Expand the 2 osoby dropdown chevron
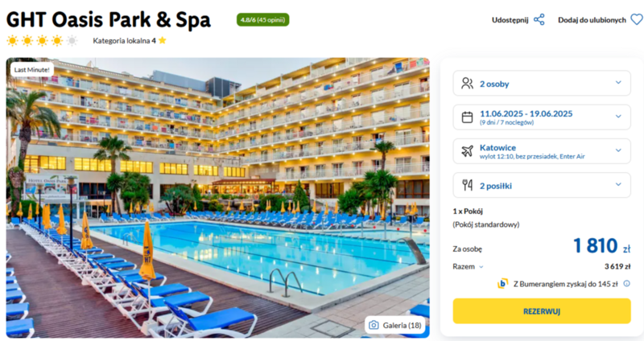This screenshot has width=644, height=341. tap(618, 83)
